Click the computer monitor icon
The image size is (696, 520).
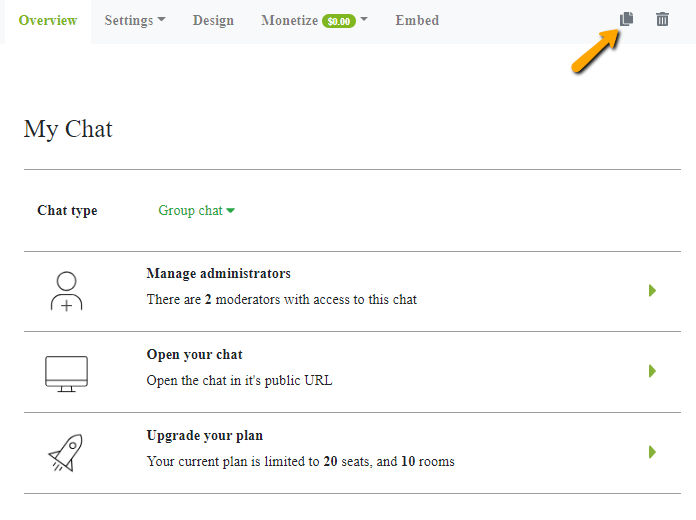pos(67,372)
